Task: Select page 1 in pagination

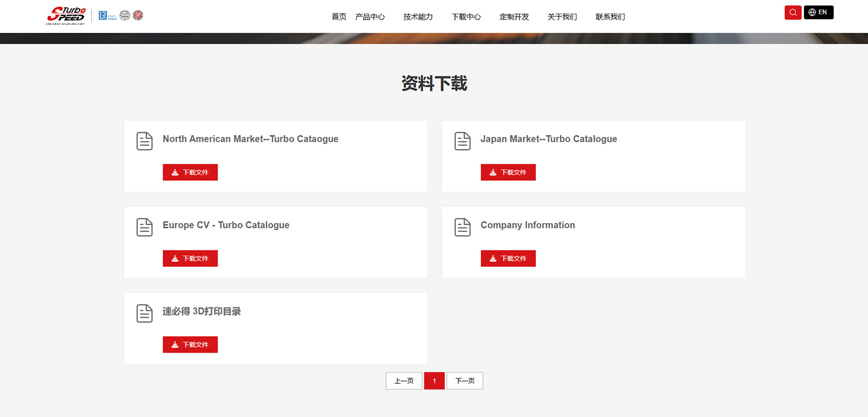Action: [434, 381]
